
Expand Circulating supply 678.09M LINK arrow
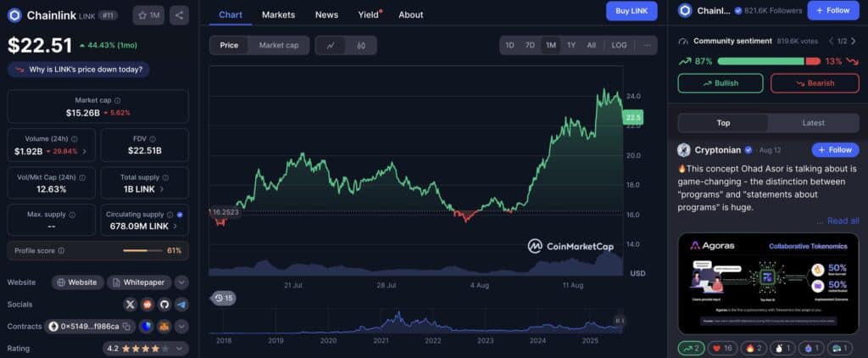pyautogui.click(x=175, y=227)
